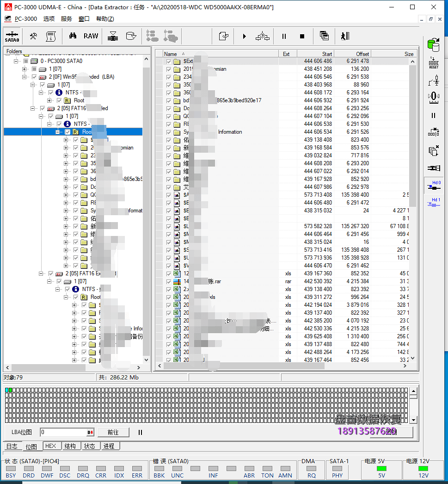Screen dimensions: 448x484
Task: Click the exit (running man) icon
Action: click(345, 36)
